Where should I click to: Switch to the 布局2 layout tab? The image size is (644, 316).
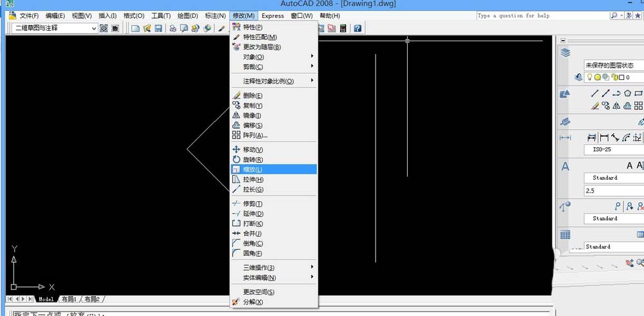tap(92, 299)
